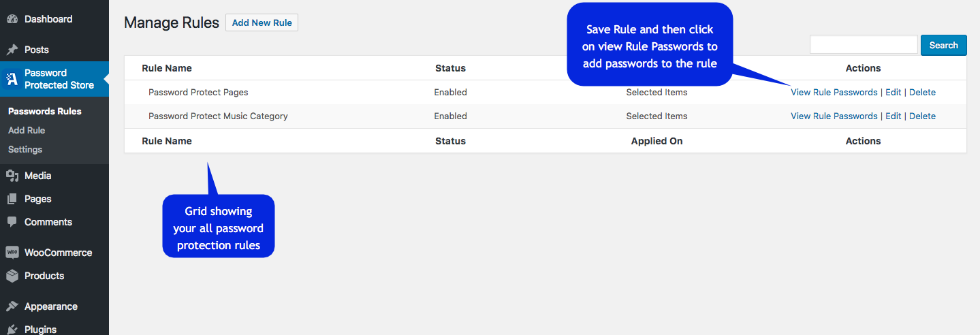This screenshot has height=335, width=980.
Task: Click the Comments speech bubble icon
Action: 12,222
